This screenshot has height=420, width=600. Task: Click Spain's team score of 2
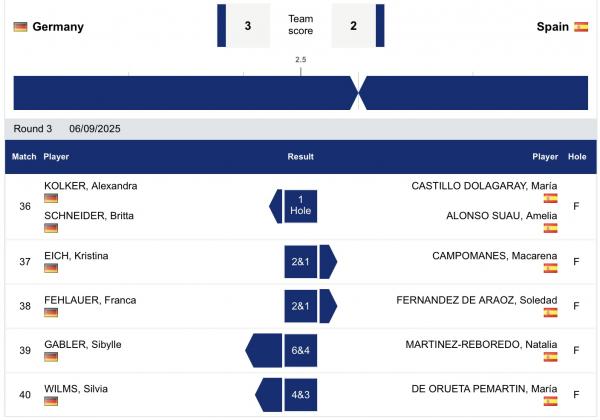coord(353,26)
